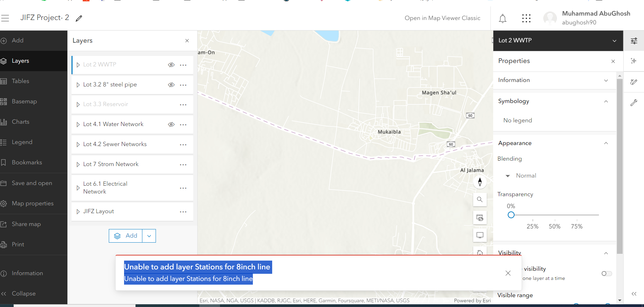The height and width of the screenshot is (307, 644).
Task: Open the Legend panel
Action: tap(22, 142)
